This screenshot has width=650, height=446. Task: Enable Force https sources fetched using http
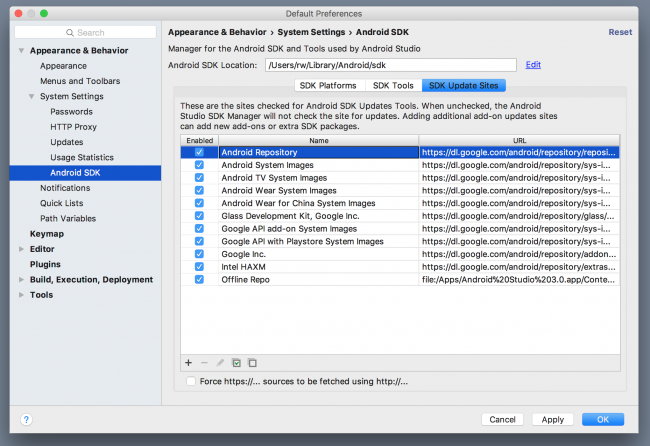(192, 381)
